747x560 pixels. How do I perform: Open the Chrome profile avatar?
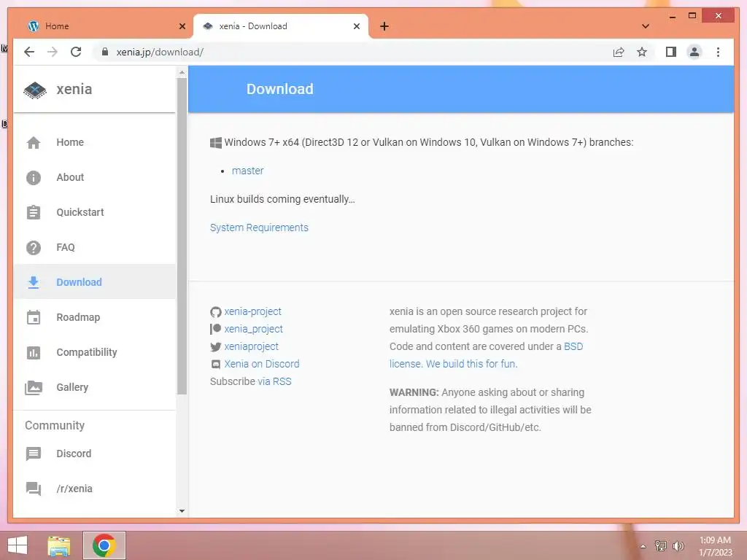(694, 52)
